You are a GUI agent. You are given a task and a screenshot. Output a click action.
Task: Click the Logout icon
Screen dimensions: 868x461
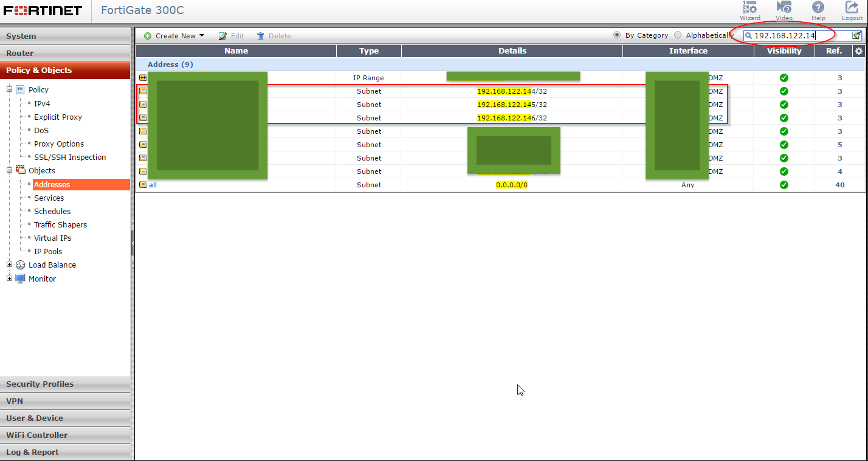852,7
